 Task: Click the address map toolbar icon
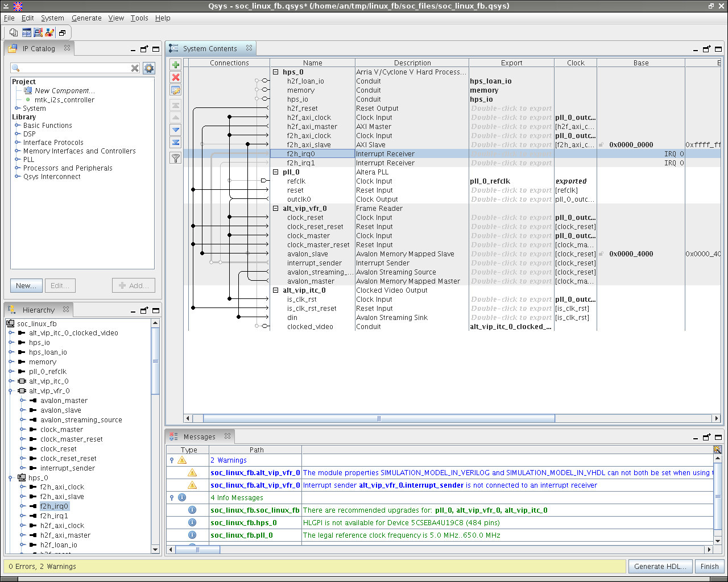pyautogui.click(x=27, y=33)
